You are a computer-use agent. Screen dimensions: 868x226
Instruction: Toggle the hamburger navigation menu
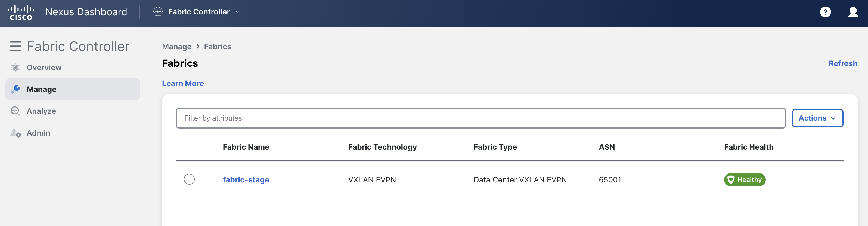15,46
